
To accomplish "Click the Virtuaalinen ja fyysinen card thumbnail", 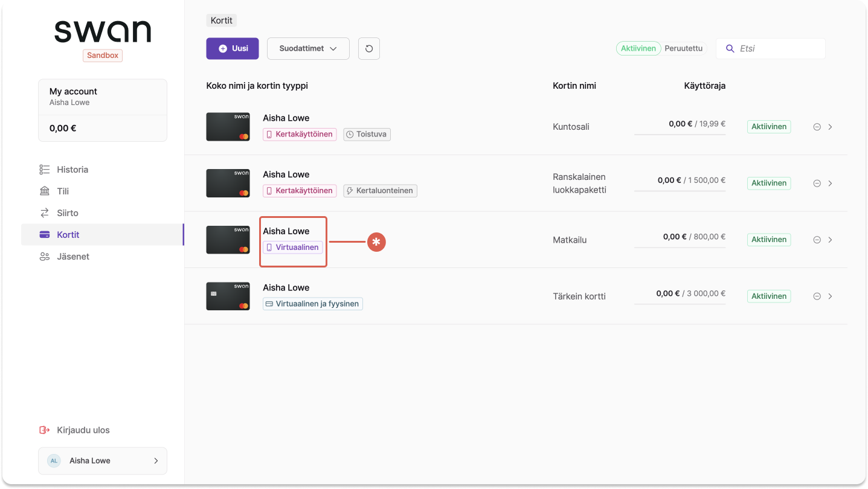I will click(x=228, y=296).
